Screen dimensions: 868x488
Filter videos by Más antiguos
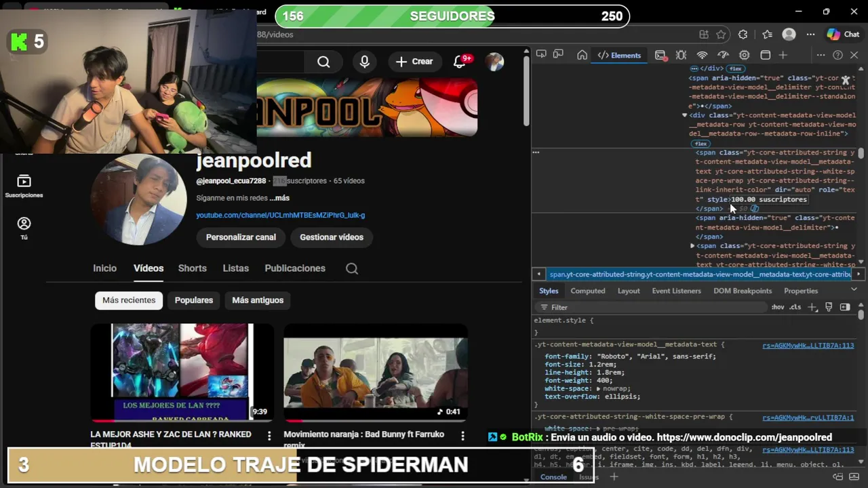pos(258,300)
